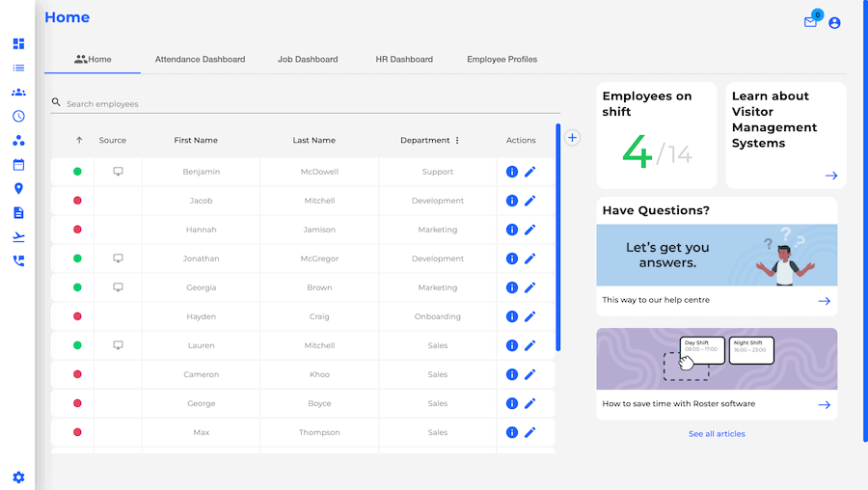The image size is (868, 490).
Task: Open the dashboard grid icon in sidebar
Action: point(18,43)
